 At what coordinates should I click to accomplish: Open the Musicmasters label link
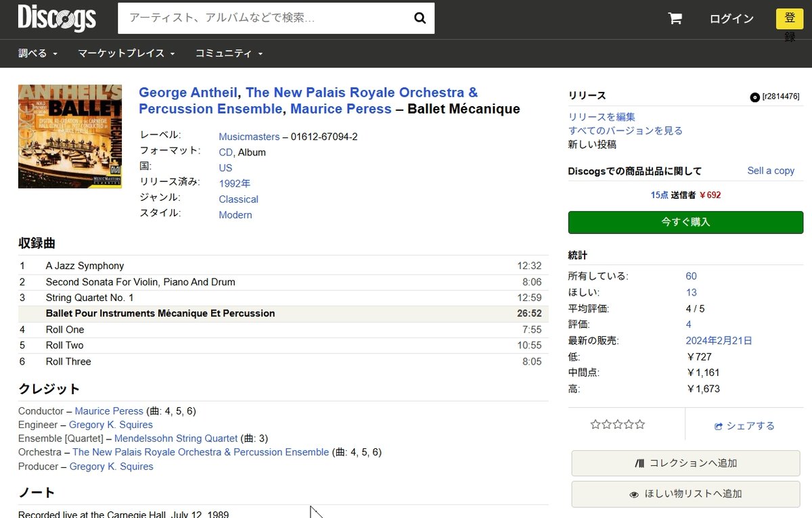[x=249, y=137]
